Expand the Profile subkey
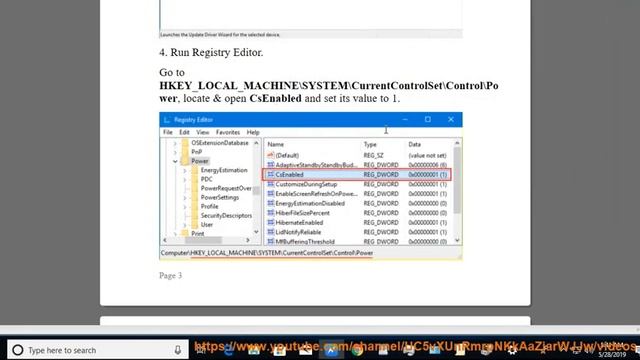Image resolution: width=640 pixels, height=360 pixels. click(184, 207)
